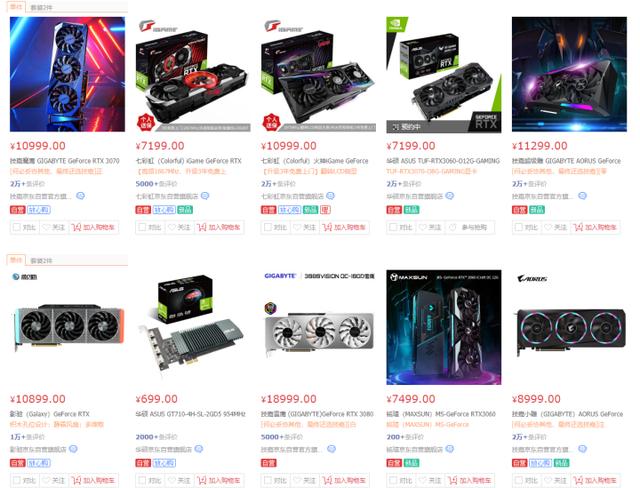Add the ¥699.00 ASUS GT710 to cart
The image size is (640, 488).
coord(220,480)
